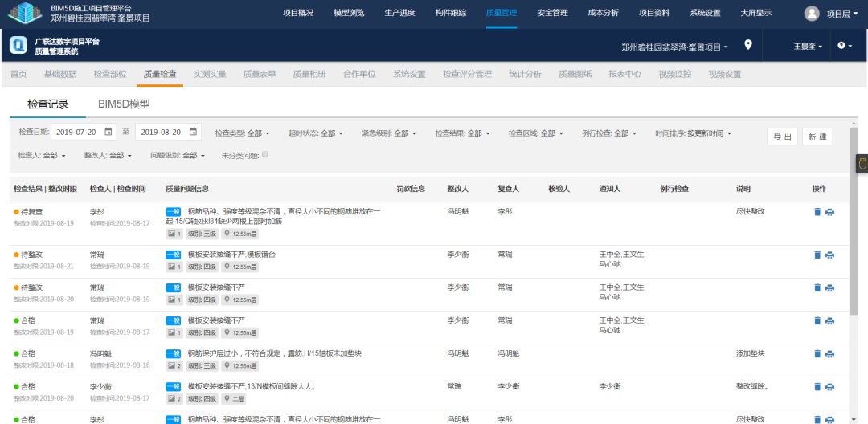
Task: Click the map location pin icon
Action: point(748,45)
